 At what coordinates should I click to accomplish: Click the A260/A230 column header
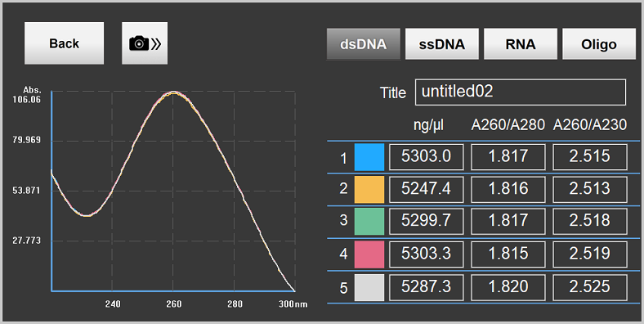click(x=590, y=124)
